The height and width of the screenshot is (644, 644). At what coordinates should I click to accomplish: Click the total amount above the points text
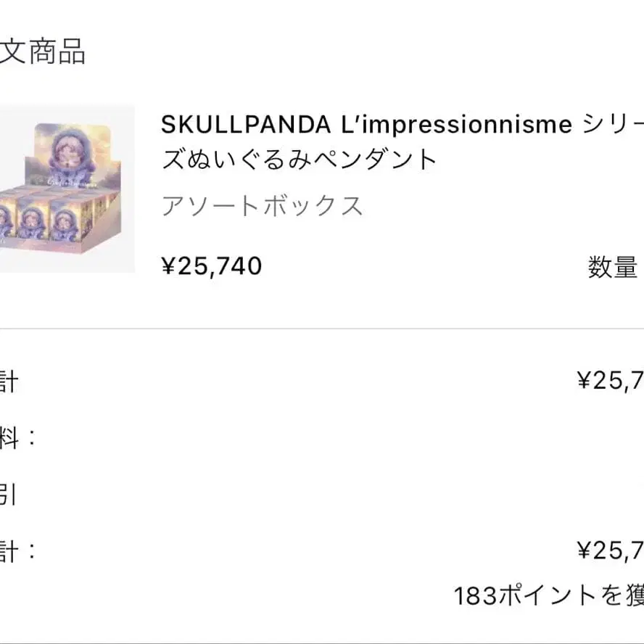tap(611, 552)
